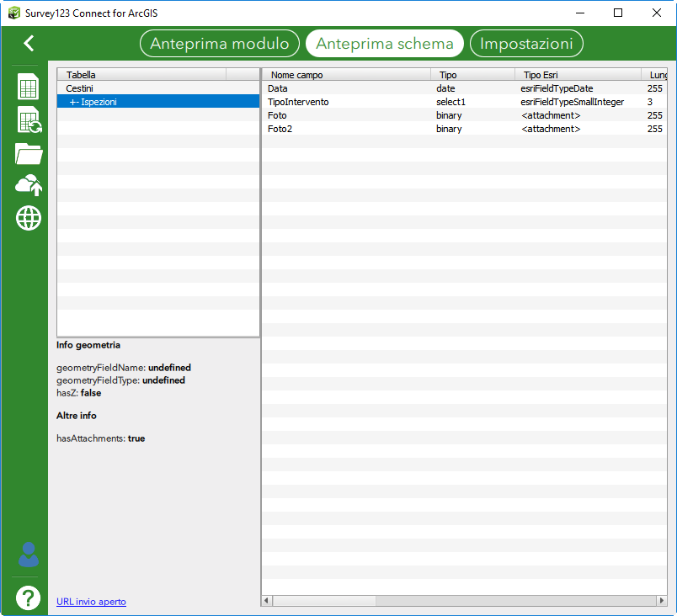Click the user profile icon

[29, 555]
